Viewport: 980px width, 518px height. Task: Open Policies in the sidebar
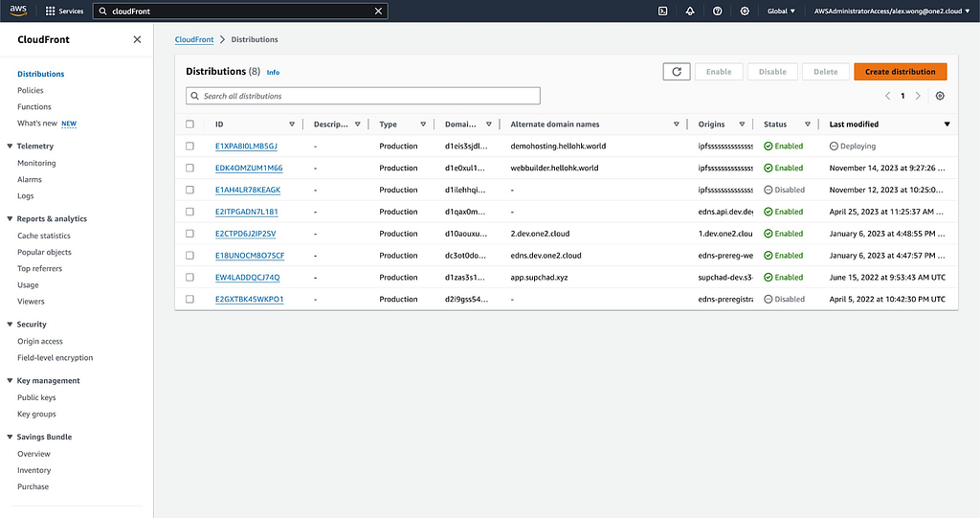point(31,90)
